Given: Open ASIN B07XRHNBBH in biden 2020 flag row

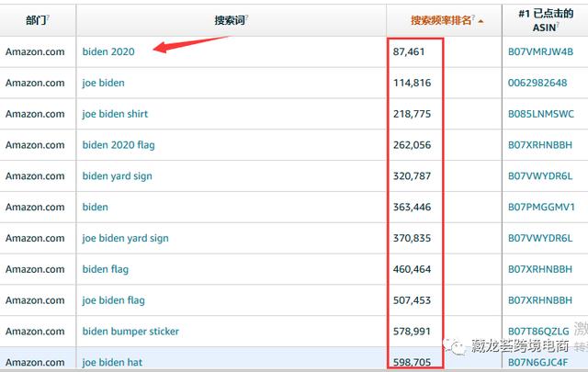Looking at the screenshot, I should tap(540, 145).
